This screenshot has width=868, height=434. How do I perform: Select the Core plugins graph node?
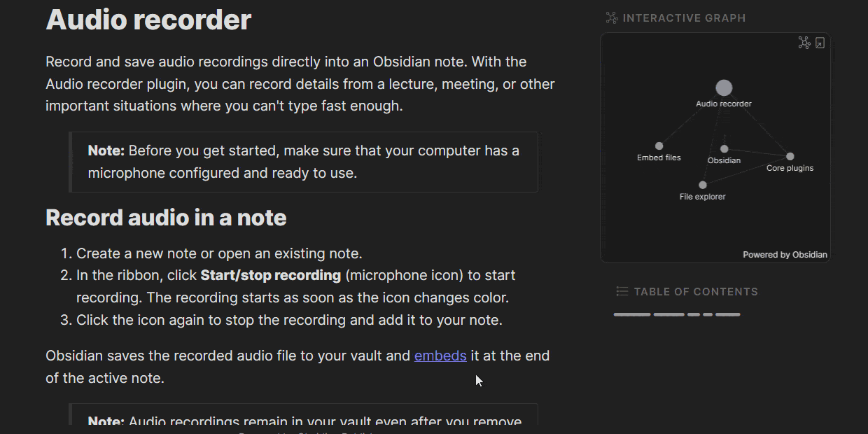tap(790, 157)
